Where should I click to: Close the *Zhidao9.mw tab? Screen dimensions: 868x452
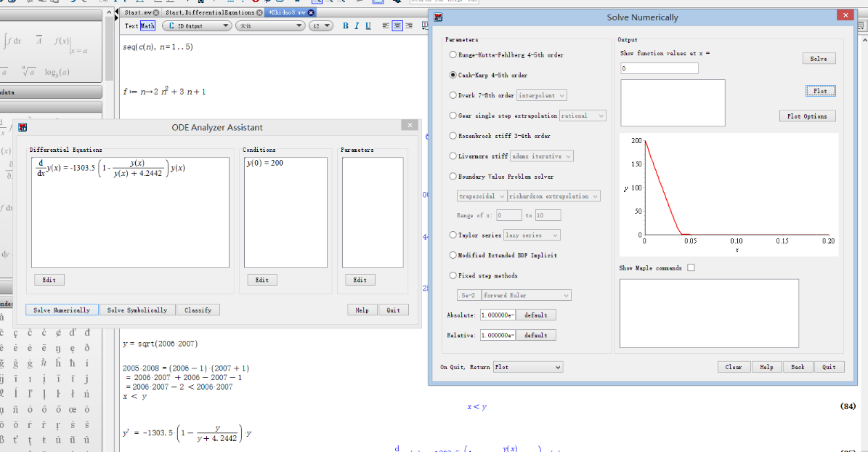[x=311, y=12]
